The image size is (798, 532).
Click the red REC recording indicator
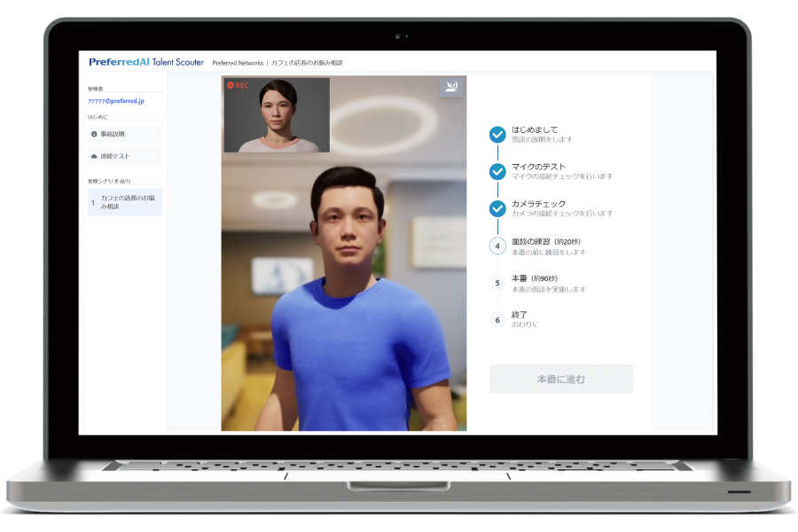tap(237, 85)
